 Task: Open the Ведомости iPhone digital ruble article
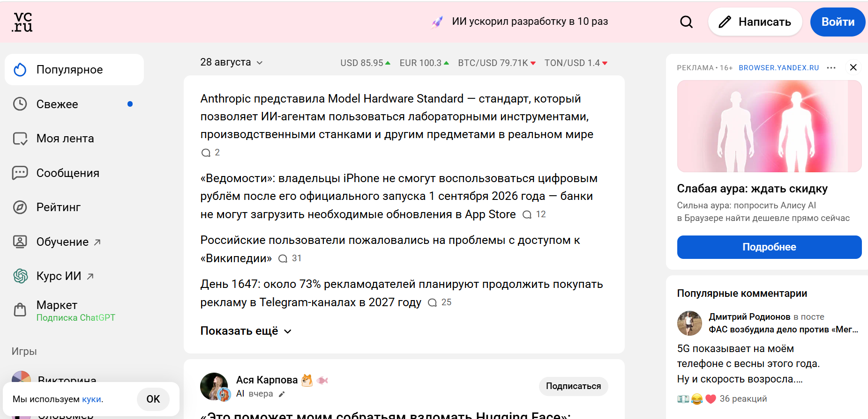coord(399,196)
